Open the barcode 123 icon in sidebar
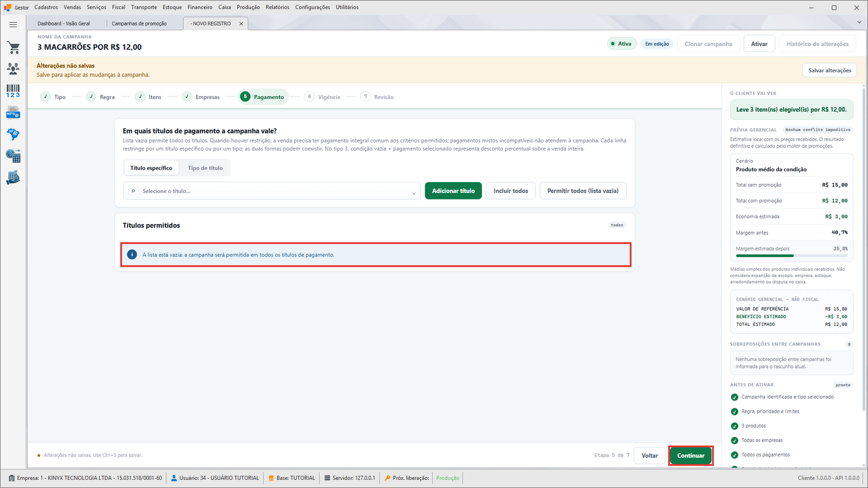The height and width of the screenshot is (488, 868). tap(13, 91)
